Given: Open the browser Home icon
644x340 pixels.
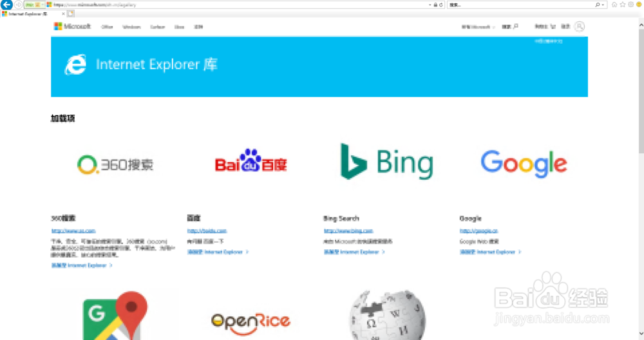Looking at the screenshot, I should (614, 5).
